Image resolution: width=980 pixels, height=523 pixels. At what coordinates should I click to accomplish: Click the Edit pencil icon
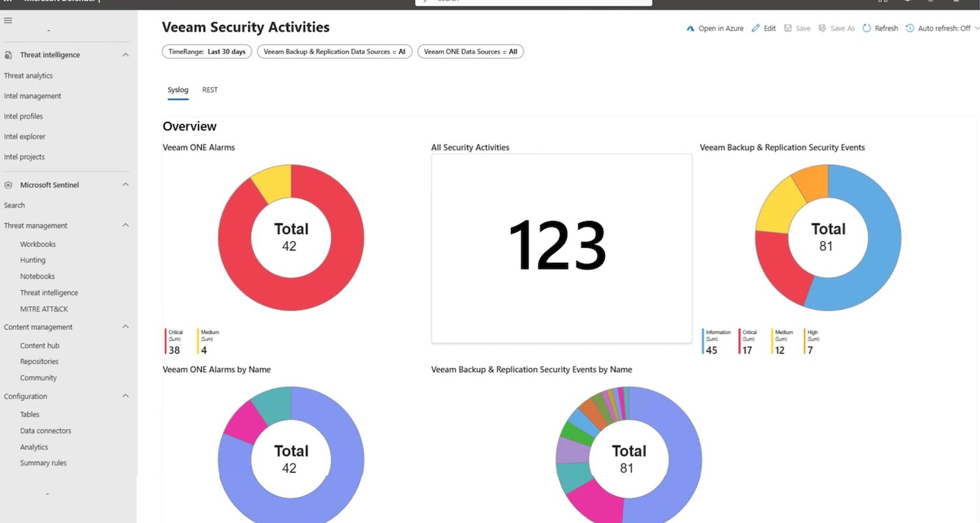[756, 29]
